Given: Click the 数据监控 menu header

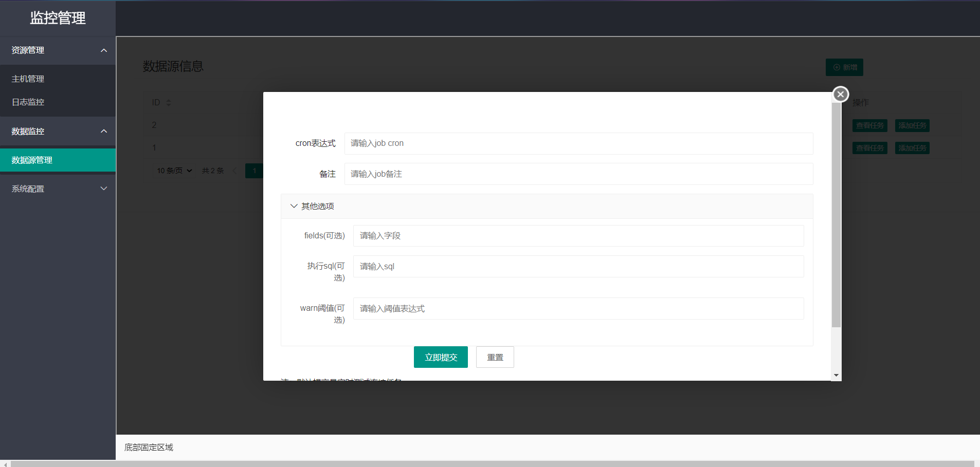Looking at the screenshot, I should 58,131.
